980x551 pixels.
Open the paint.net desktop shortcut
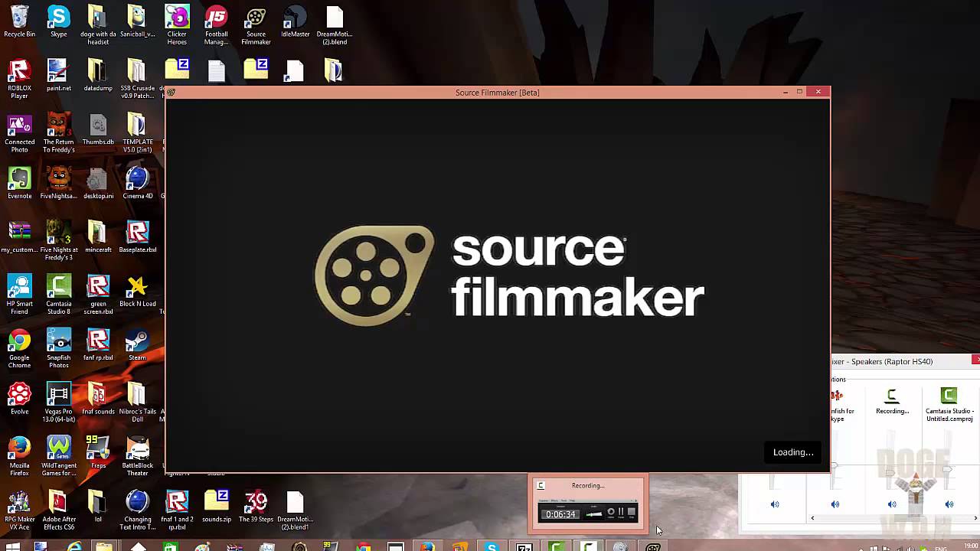(58, 75)
